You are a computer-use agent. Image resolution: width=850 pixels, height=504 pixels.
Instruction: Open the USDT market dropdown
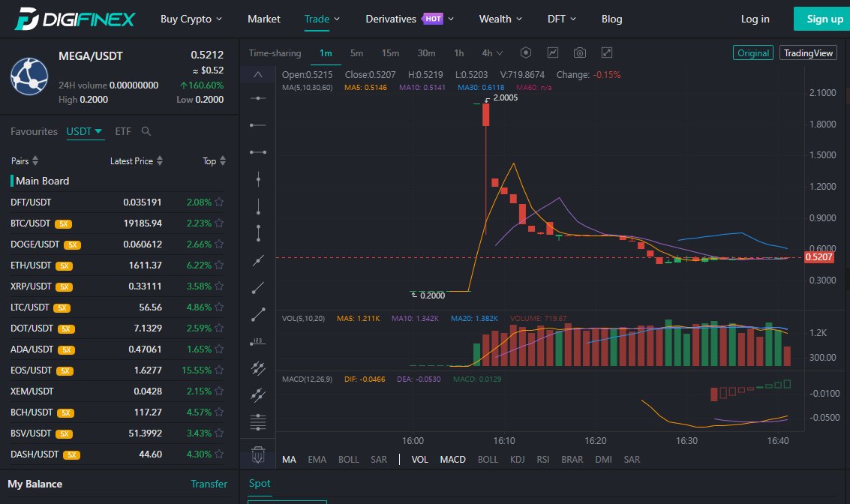point(84,131)
